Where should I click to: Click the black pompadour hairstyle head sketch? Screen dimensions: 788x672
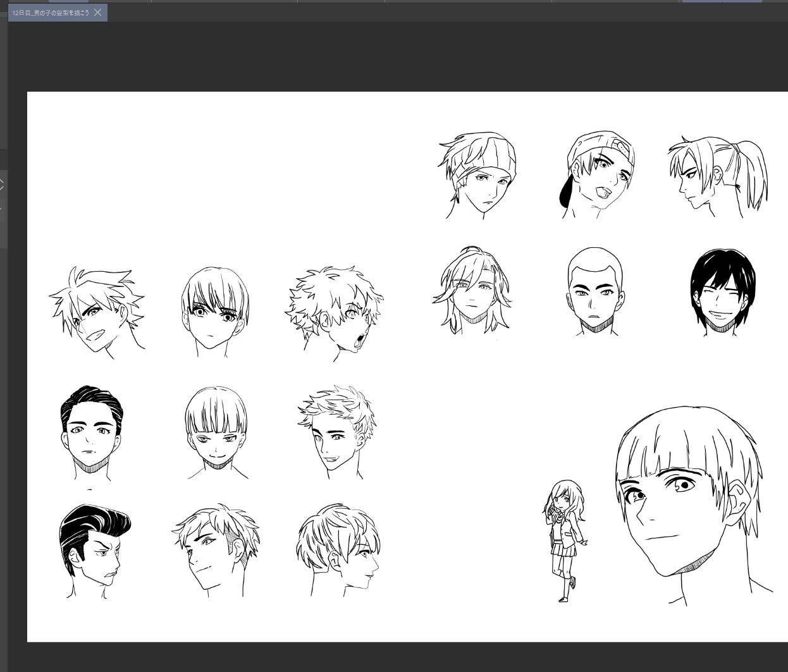click(x=94, y=550)
